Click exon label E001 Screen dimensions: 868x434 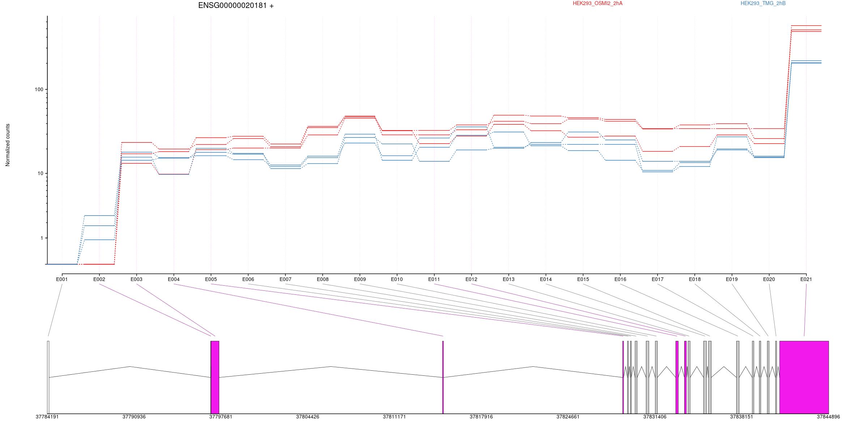62,279
